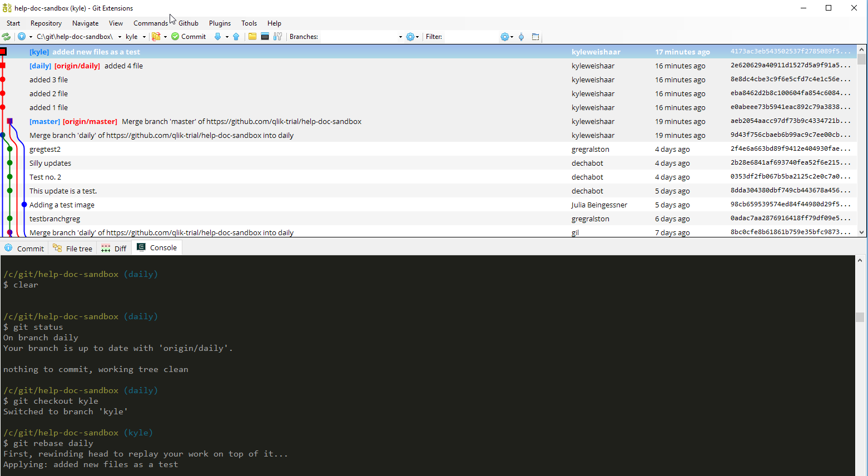Select the 'added 1 file' commit row
868x476 pixels.
pos(428,107)
